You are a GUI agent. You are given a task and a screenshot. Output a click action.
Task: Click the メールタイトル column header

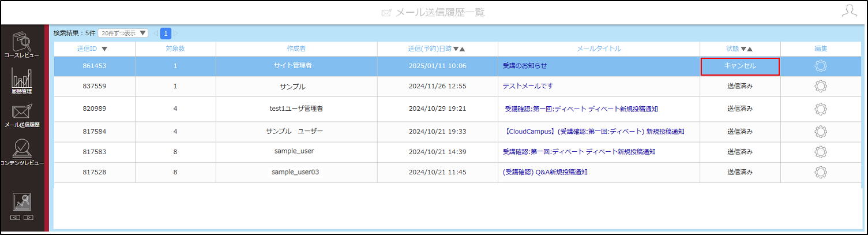[599, 49]
